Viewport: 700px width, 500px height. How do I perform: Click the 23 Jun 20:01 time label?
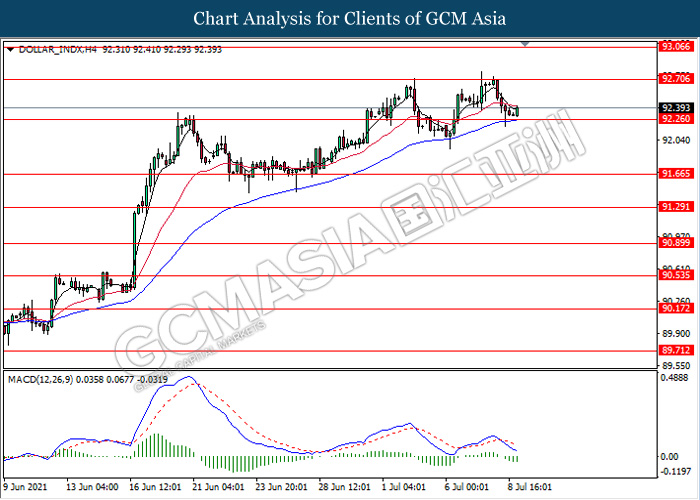point(281,487)
